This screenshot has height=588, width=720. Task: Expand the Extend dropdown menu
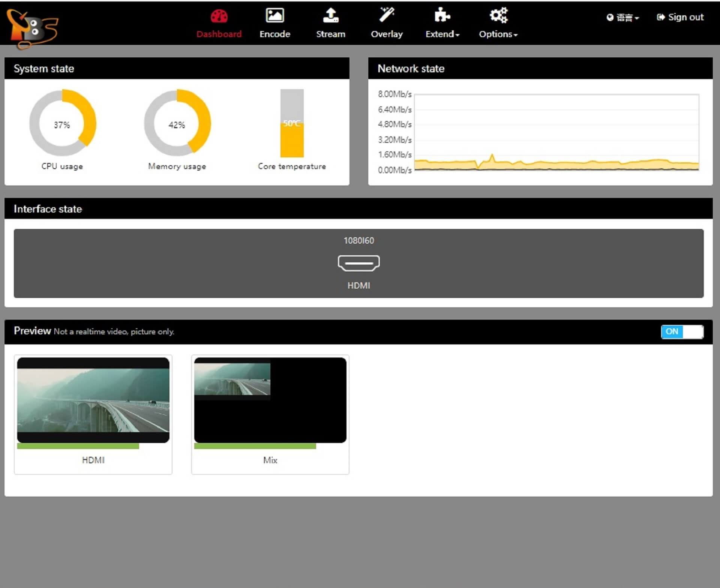[x=442, y=34]
